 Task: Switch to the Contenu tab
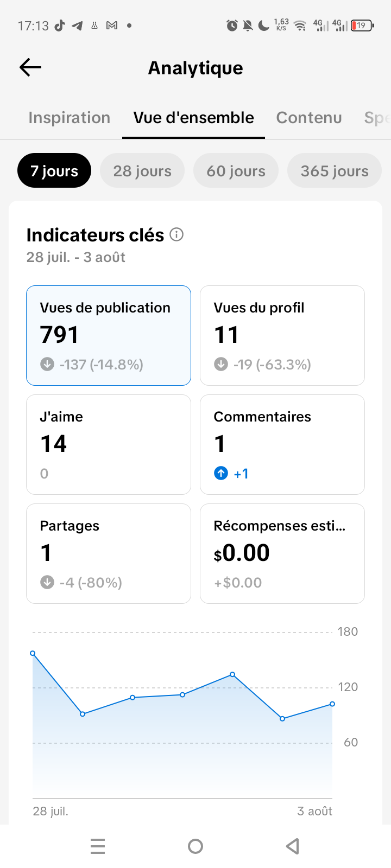click(x=309, y=118)
